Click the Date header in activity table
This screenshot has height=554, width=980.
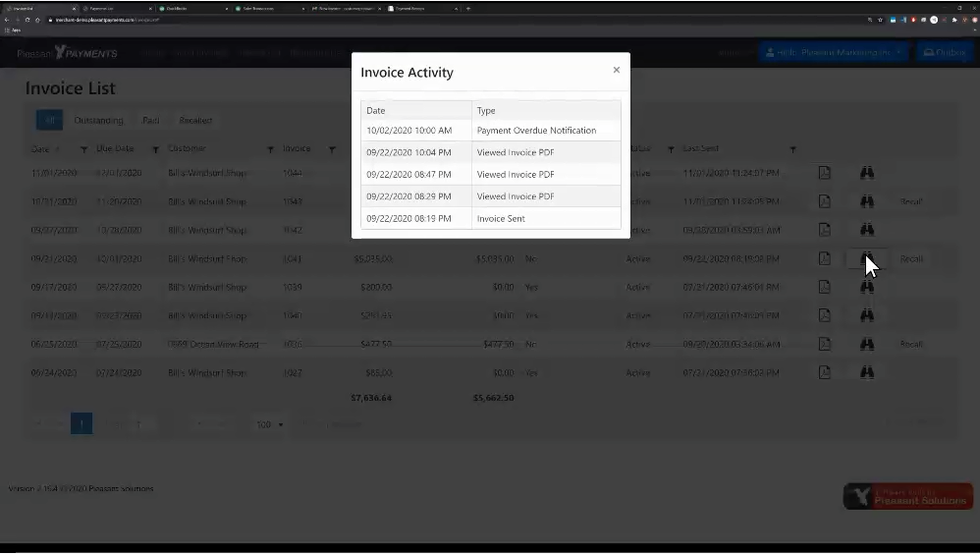pyautogui.click(x=376, y=111)
